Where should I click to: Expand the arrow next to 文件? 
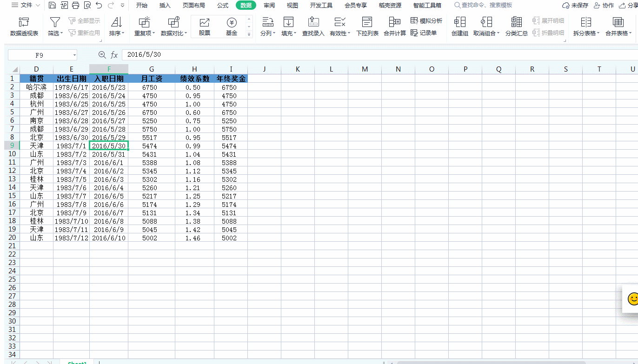click(38, 6)
